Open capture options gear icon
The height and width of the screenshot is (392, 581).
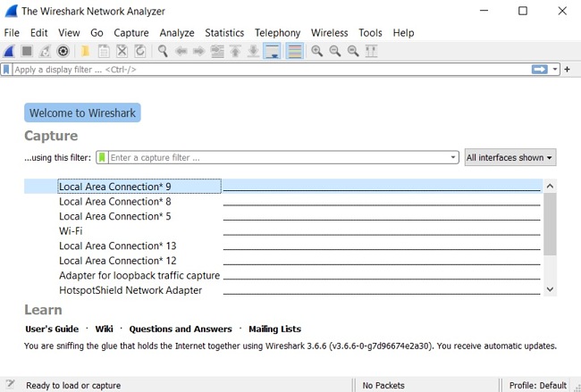coord(63,51)
